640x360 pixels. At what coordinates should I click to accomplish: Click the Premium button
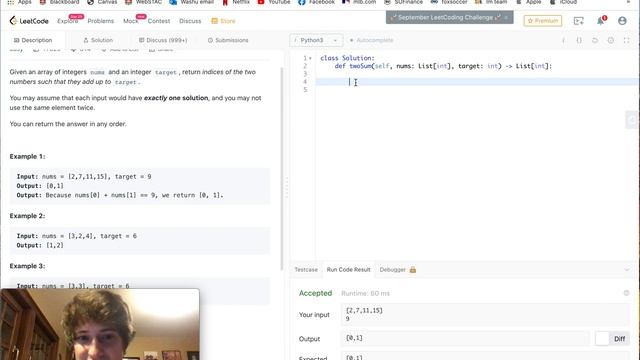pyautogui.click(x=543, y=21)
